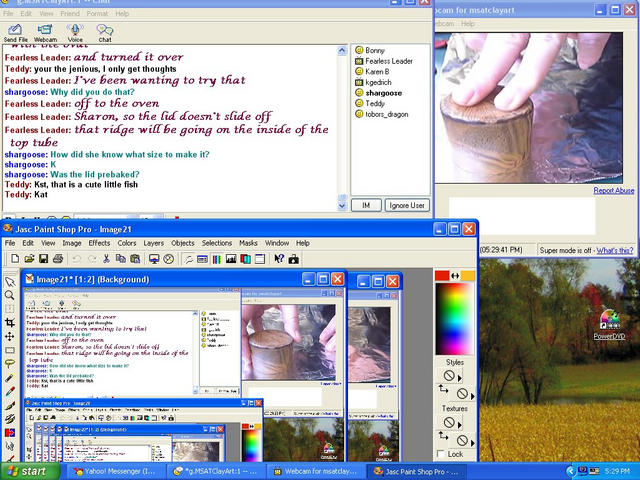Open the Masks menu
Image resolution: width=640 pixels, height=480 pixels.
248,243
